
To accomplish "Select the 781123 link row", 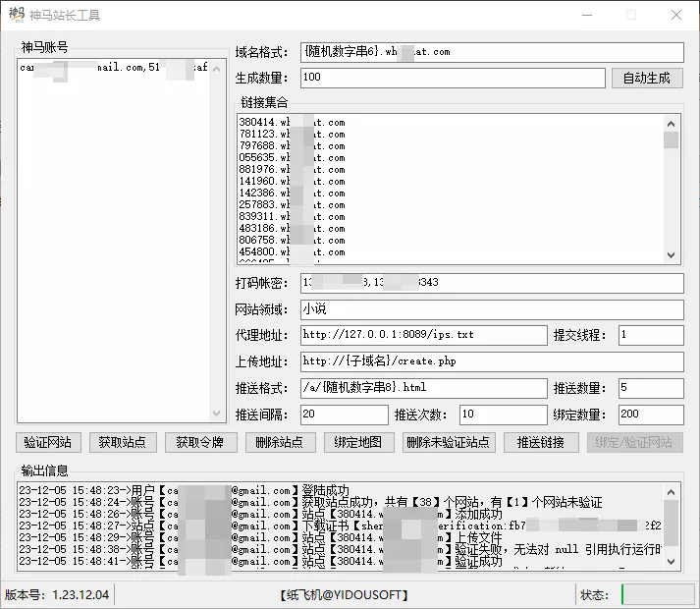I will click(x=292, y=134).
